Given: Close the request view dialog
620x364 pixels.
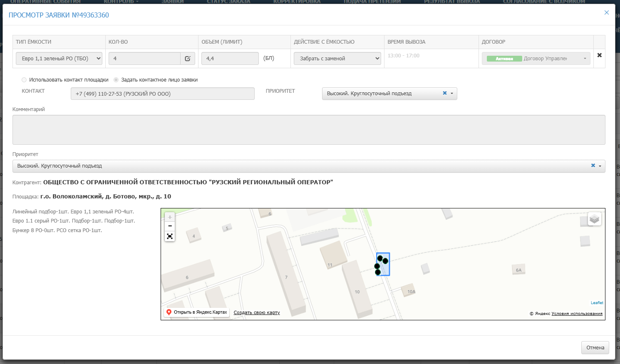Looking at the screenshot, I should tap(606, 12).
